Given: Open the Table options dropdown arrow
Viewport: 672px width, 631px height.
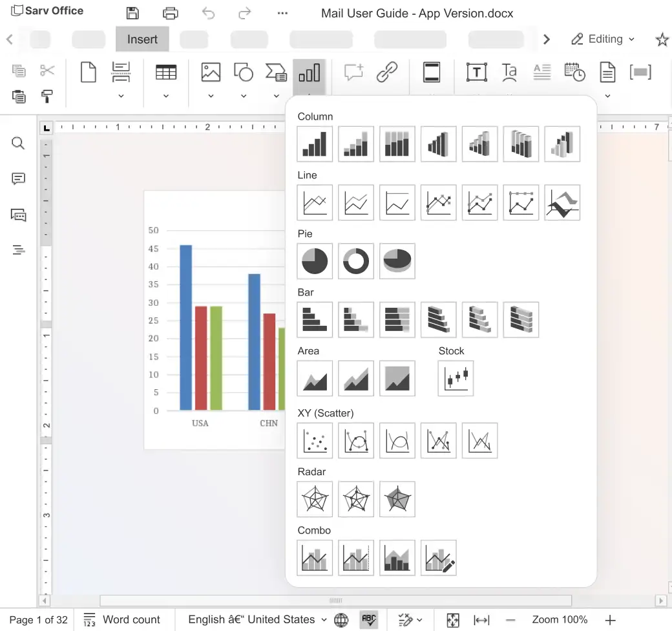Looking at the screenshot, I should pyautogui.click(x=166, y=95).
